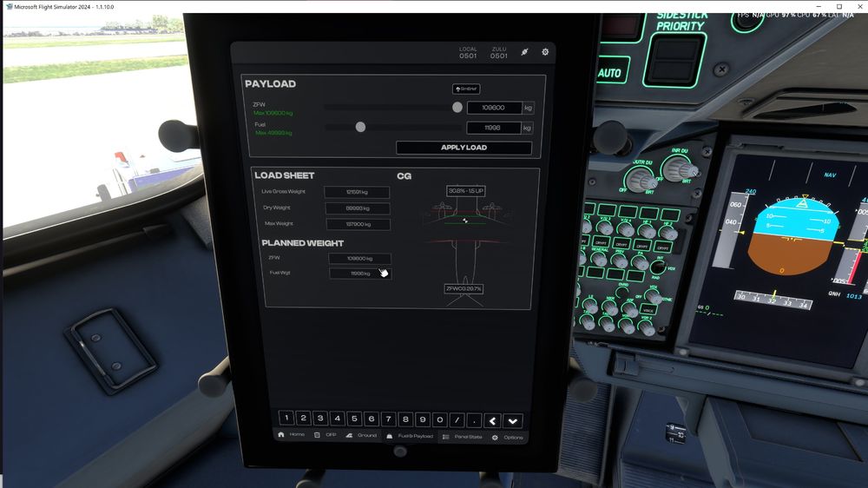Switch to the Ground tab
868x488 pixels.
tap(361, 436)
